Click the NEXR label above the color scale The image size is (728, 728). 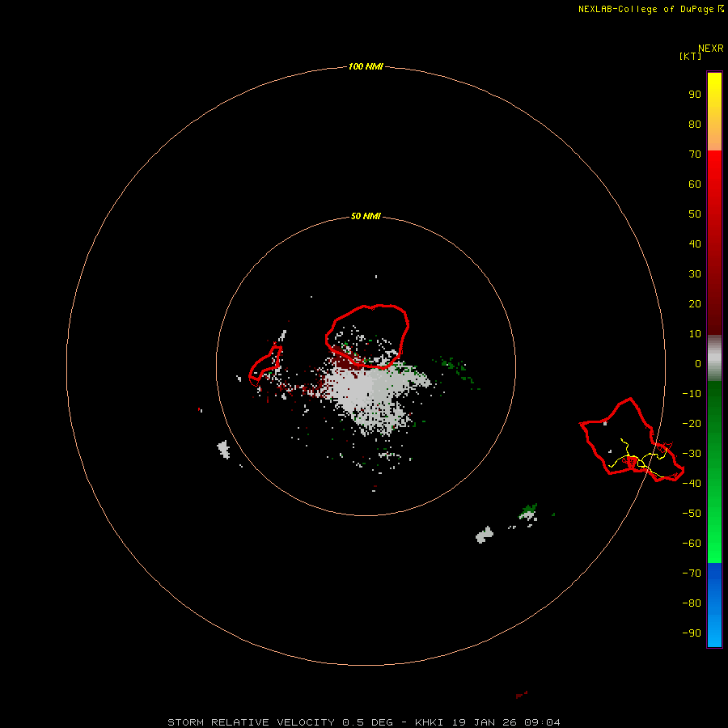[711, 49]
